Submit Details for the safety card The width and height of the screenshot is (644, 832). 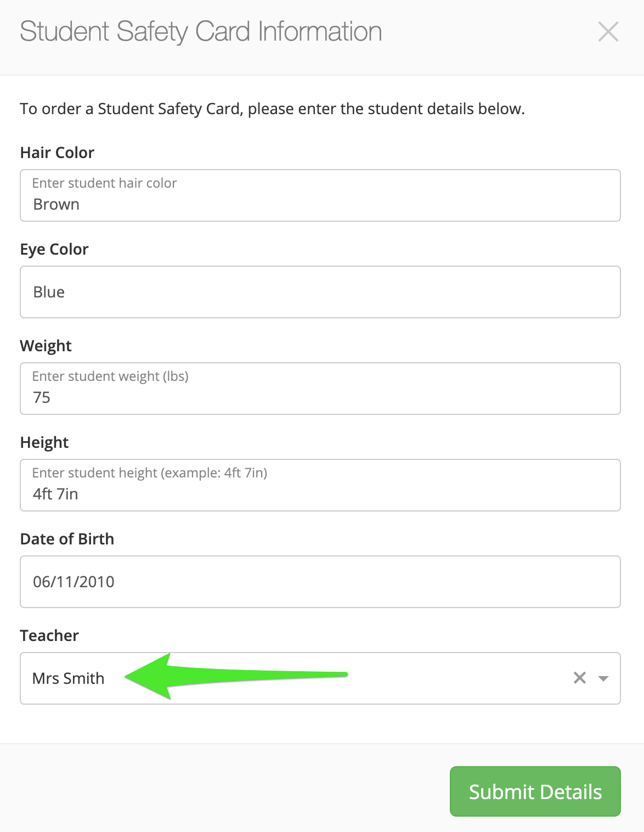click(535, 791)
